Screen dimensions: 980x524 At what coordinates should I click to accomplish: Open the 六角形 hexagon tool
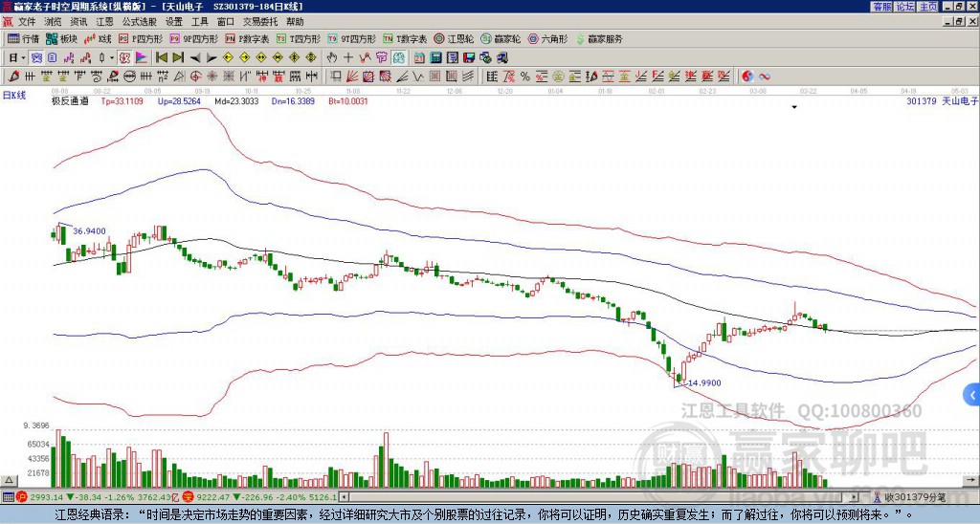(548, 38)
